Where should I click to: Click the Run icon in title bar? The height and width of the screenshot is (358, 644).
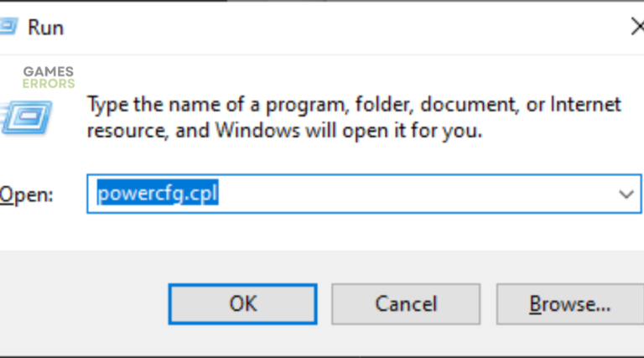[x=7, y=27]
